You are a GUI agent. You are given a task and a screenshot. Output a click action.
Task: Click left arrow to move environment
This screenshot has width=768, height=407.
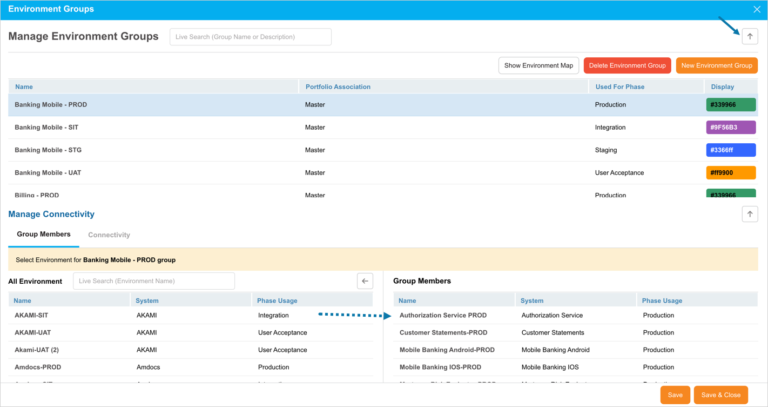pyautogui.click(x=365, y=282)
